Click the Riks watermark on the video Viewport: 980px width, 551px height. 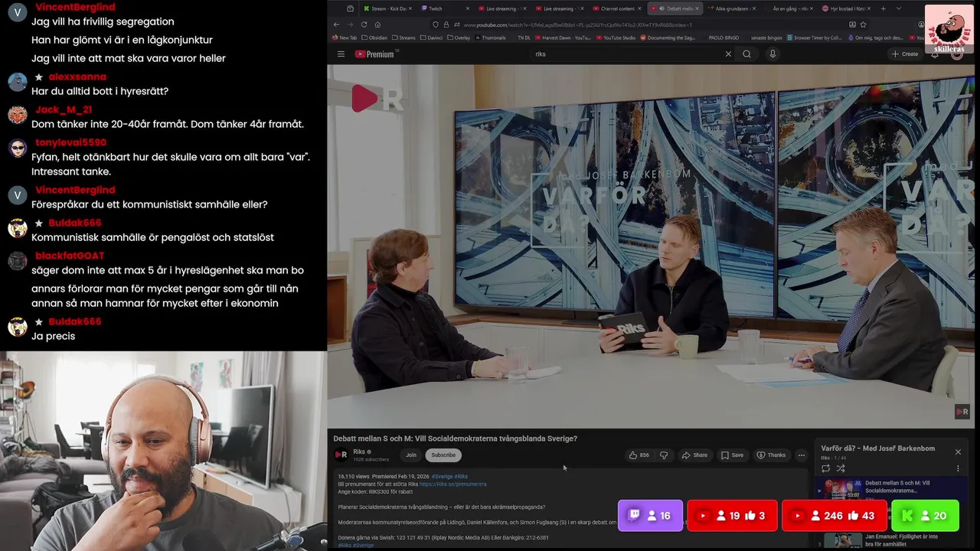pos(962,412)
